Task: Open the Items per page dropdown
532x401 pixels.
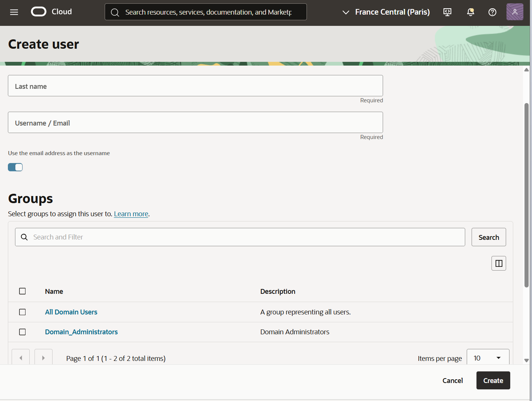Action: 488,358
